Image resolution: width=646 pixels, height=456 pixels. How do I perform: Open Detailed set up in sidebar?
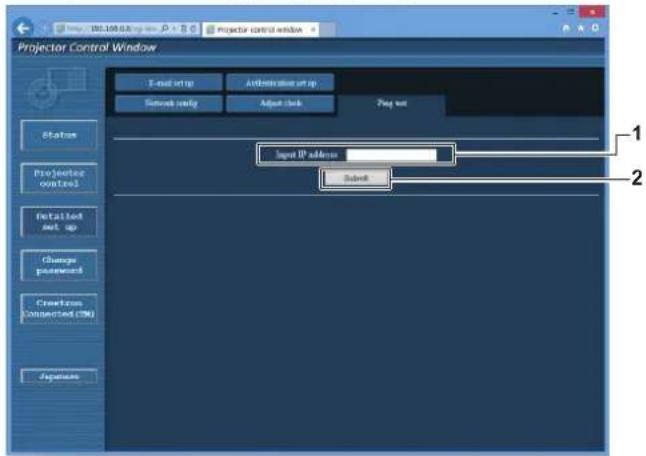(x=59, y=222)
